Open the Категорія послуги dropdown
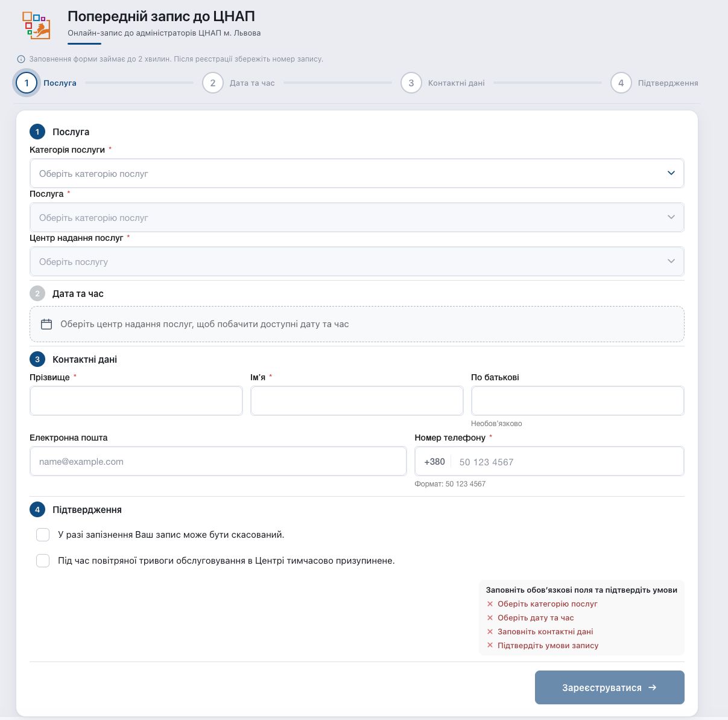The height and width of the screenshot is (720, 728). pyautogui.click(x=357, y=173)
